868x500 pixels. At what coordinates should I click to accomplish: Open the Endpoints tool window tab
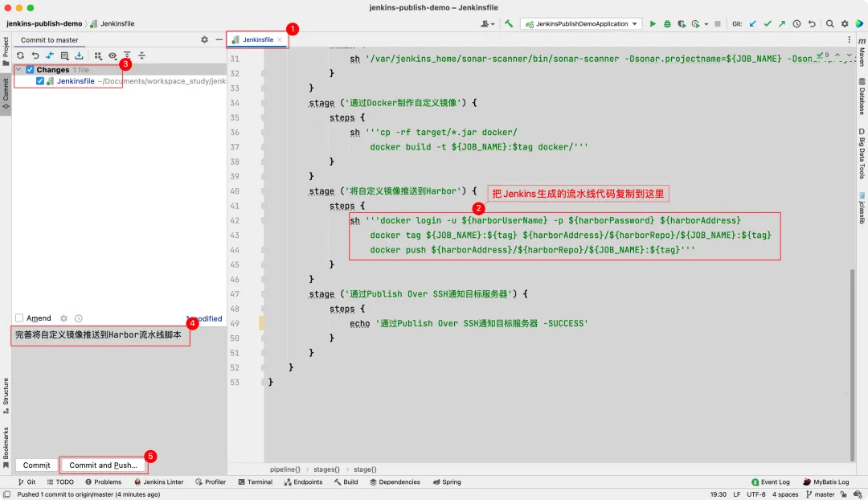point(303,482)
